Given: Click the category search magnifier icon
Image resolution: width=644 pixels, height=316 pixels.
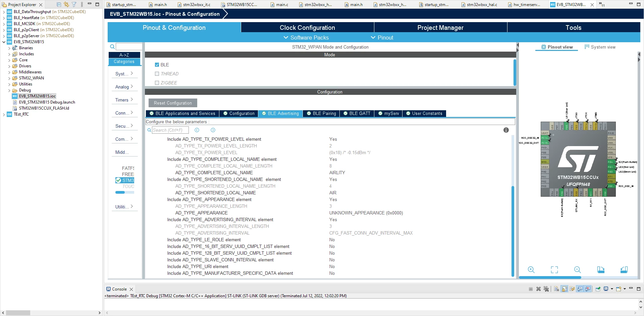Looking at the screenshot, I should pyautogui.click(x=112, y=47).
